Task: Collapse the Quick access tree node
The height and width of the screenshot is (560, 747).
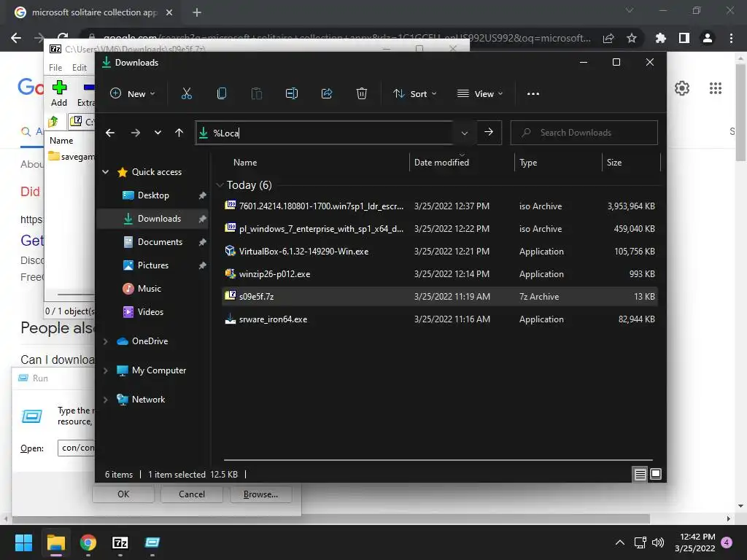Action: 105,172
